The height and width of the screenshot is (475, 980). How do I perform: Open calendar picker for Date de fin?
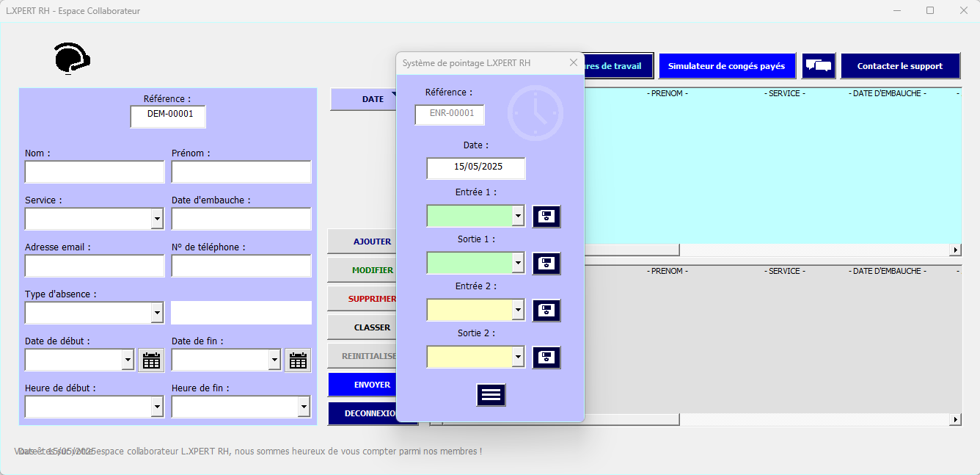[x=298, y=360]
